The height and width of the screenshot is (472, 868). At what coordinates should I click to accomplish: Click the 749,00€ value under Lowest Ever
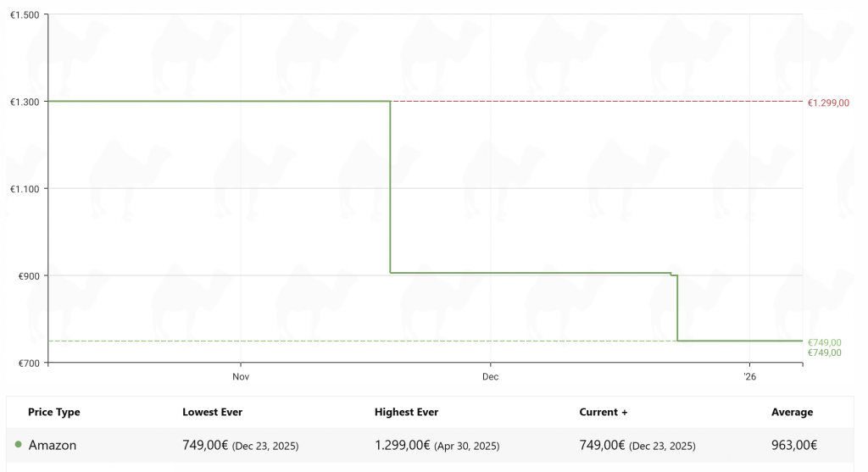click(205, 445)
